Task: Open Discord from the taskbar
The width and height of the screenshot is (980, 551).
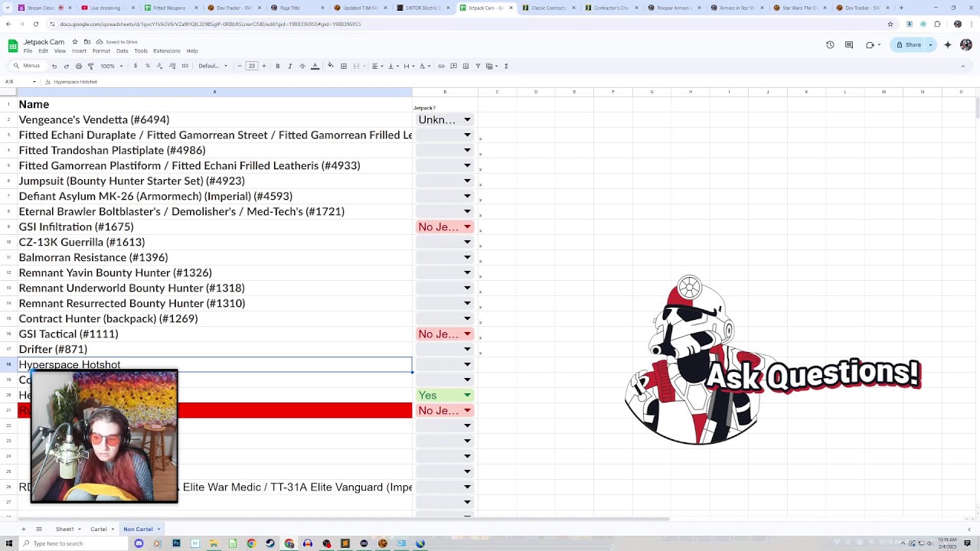Action: pos(139,543)
